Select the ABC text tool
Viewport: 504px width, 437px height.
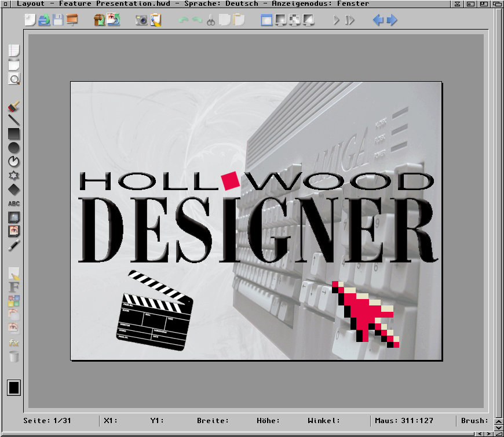point(14,203)
